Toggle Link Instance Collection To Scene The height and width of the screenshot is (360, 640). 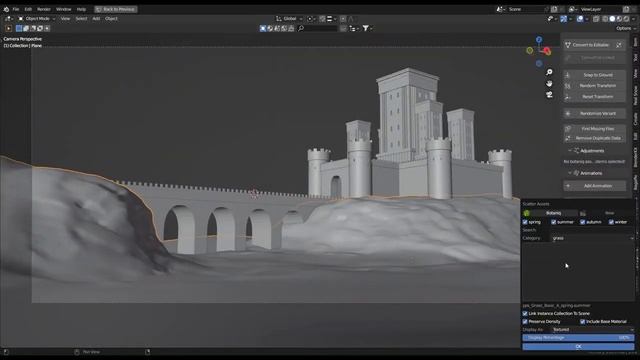click(525, 314)
